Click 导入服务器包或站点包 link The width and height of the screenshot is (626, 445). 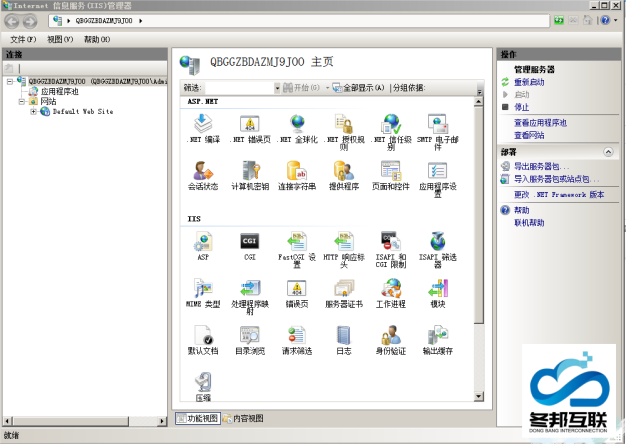pos(556,179)
